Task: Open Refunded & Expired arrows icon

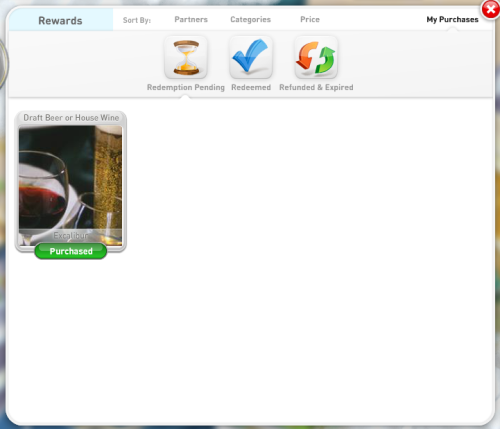Action: 316,57
